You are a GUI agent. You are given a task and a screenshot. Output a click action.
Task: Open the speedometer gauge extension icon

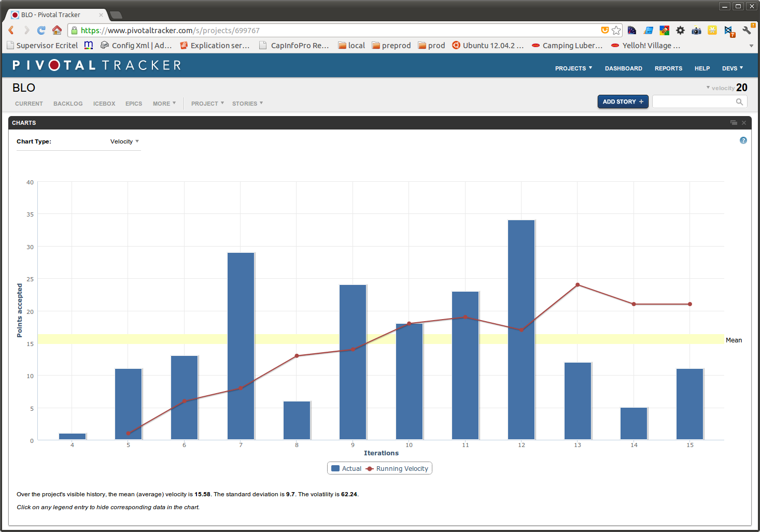point(632,30)
